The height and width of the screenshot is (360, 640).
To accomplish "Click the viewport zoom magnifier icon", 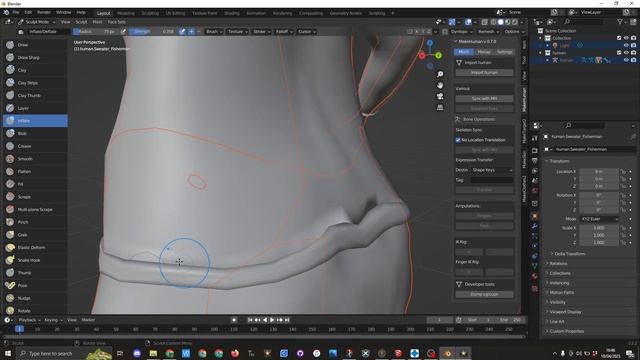I will [440, 74].
